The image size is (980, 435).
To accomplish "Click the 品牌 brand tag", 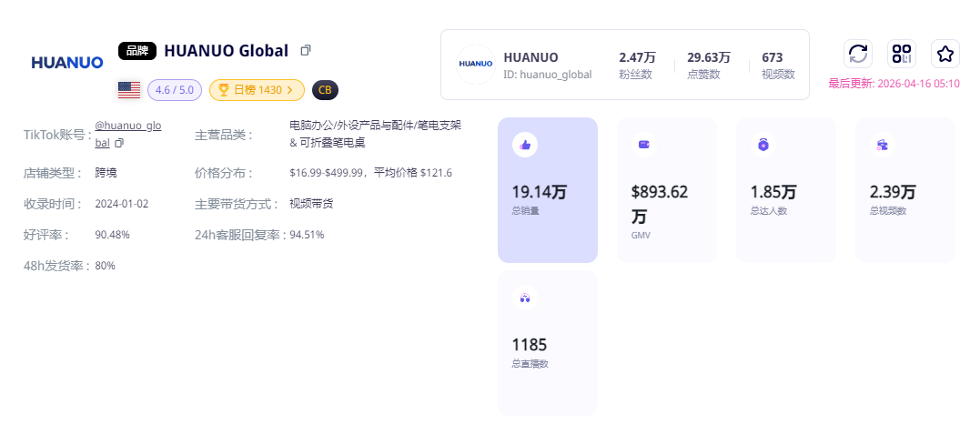I will [x=137, y=51].
